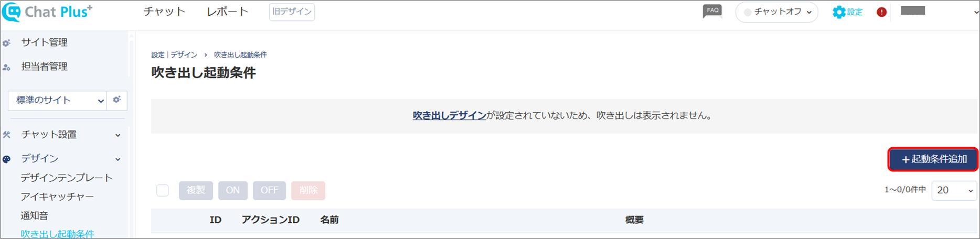Click the ＋起動条件追加 button

[x=933, y=159]
